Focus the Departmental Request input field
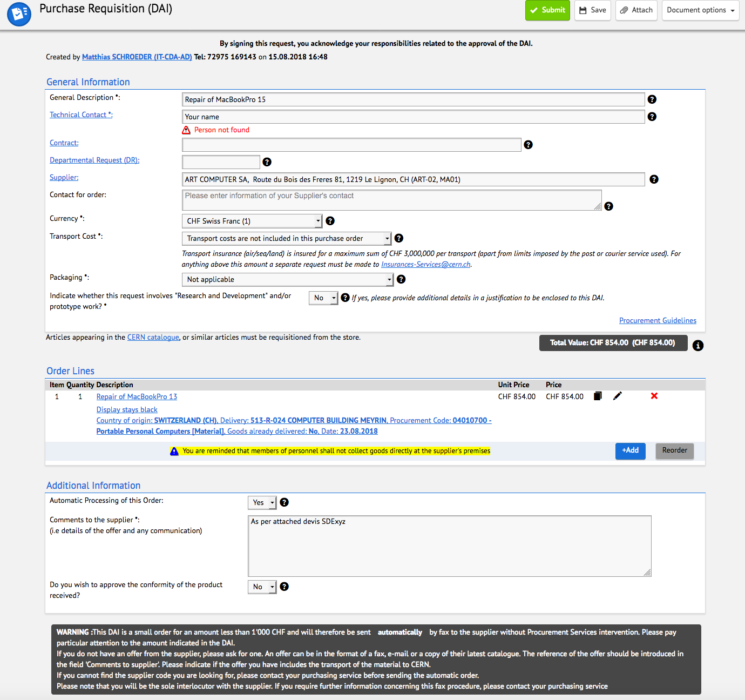Screen dimensions: 745x700 (221, 162)
